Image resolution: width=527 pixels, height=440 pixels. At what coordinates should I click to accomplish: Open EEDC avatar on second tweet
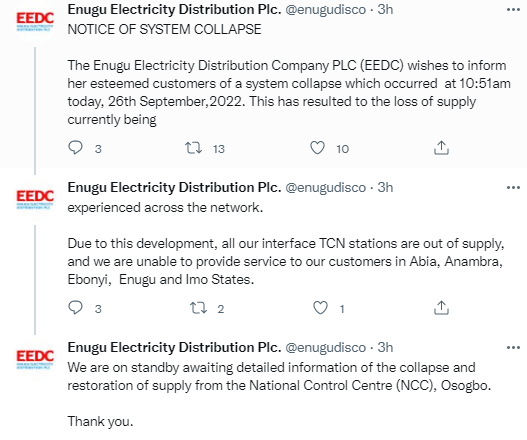pos(35,199)
